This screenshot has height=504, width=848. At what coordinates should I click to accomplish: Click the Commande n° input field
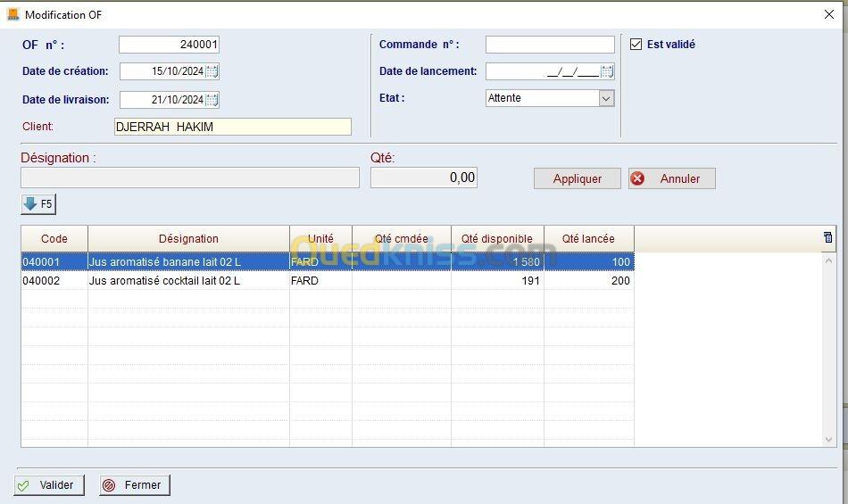pos(549,45)
